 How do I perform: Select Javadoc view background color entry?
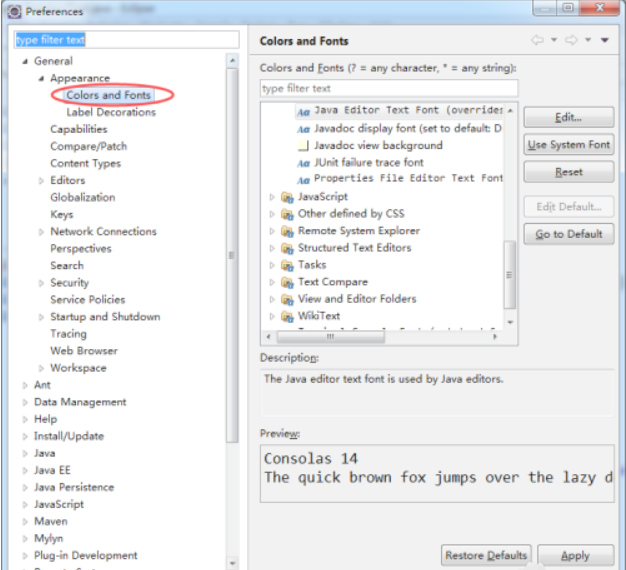tap(377, 145)
